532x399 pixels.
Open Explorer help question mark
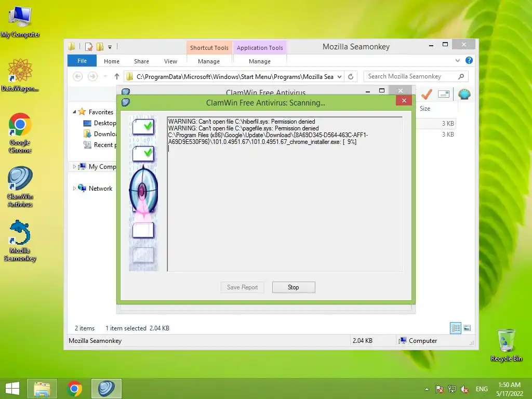coord(469,60)
